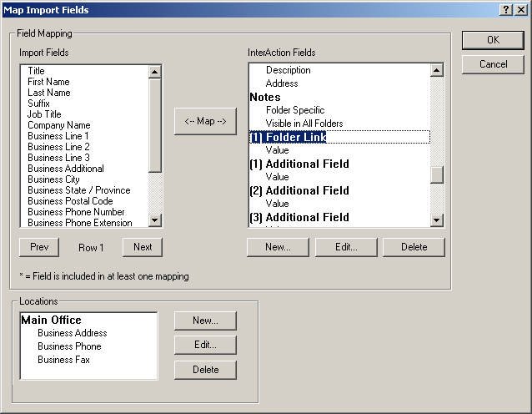Go to previous row with Prev
532x414 pixels.
[39, 247]
